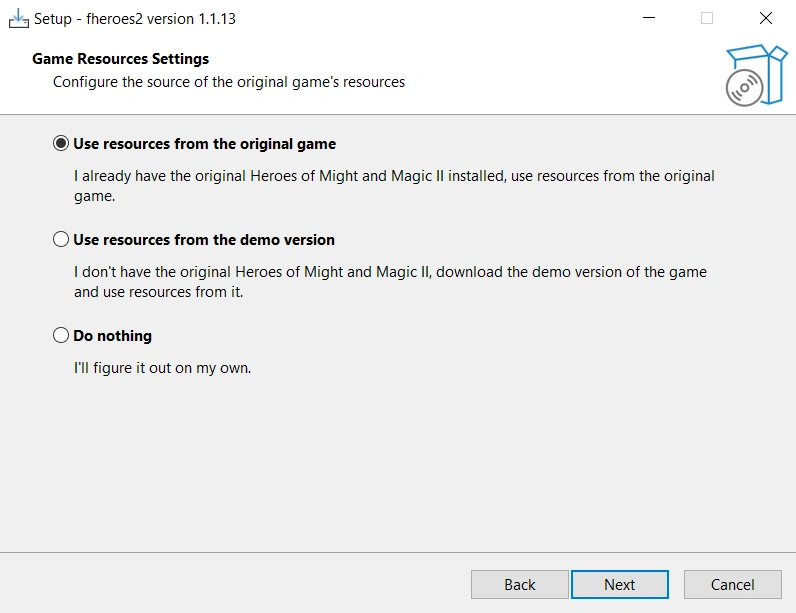Click the 'Do nothing' label text

pyautogui.click(x=112, y=336)
